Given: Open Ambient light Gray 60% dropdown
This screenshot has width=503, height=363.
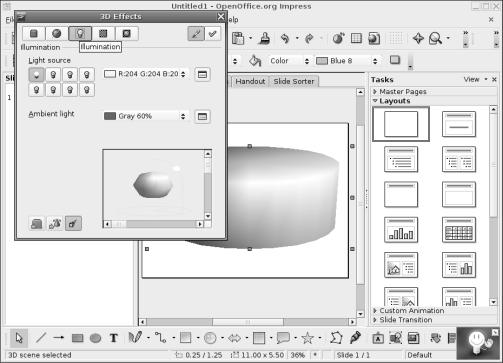Looking at the screenshot, I should (x=145, y=116).
